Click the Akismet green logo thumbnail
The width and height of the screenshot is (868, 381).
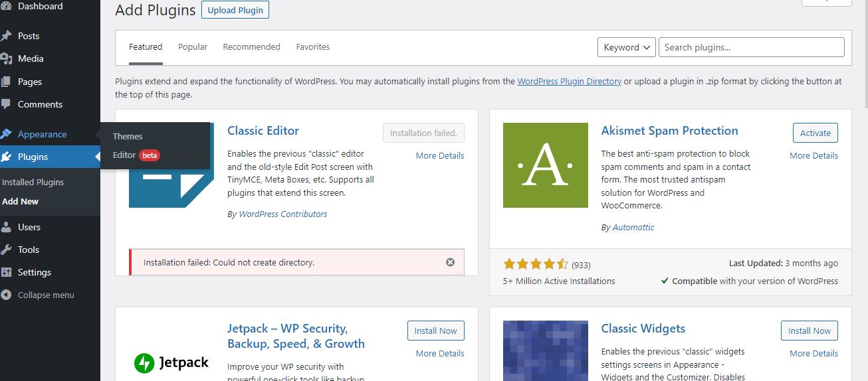pos(545,165)
